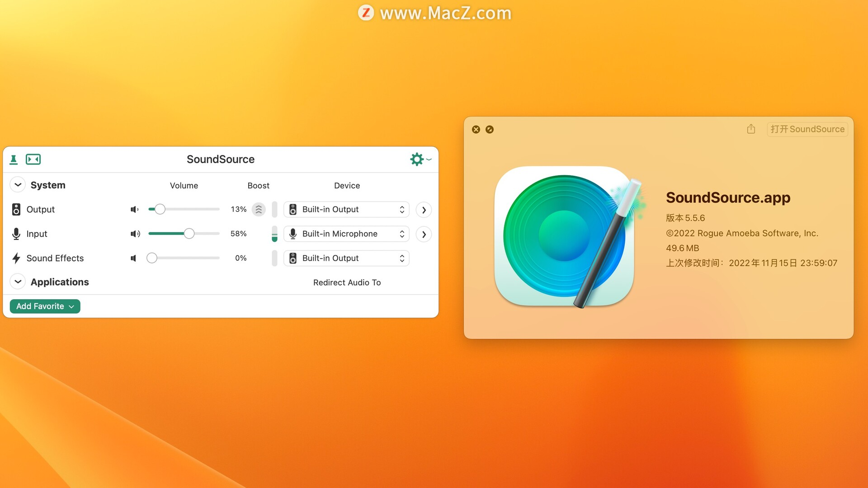Click the 0% Sound Effects value

tap(241, 258)
